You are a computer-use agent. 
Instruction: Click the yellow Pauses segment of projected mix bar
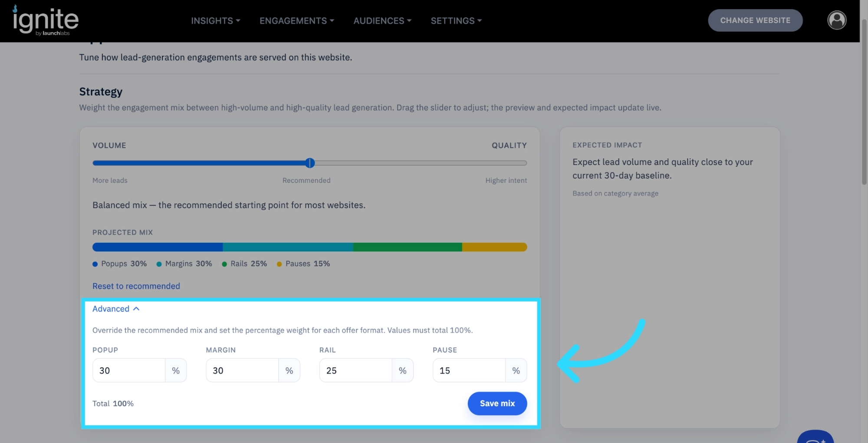495,247
